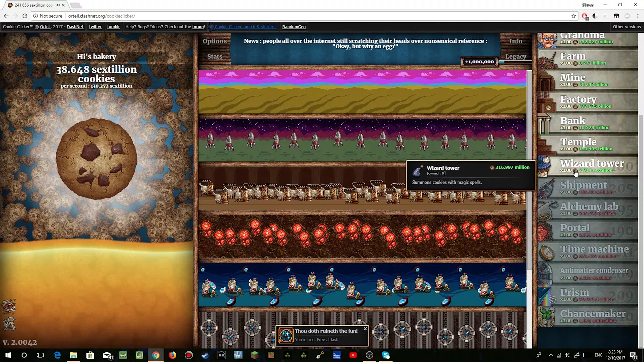Click the red eye creature icon above the dragon

(x=9, y=306)
